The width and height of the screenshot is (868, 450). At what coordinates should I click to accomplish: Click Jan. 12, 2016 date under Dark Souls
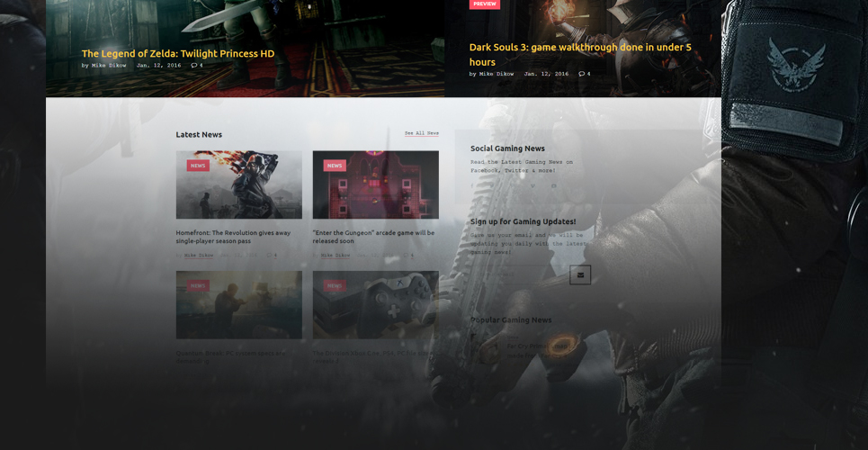tap(546, 75)
